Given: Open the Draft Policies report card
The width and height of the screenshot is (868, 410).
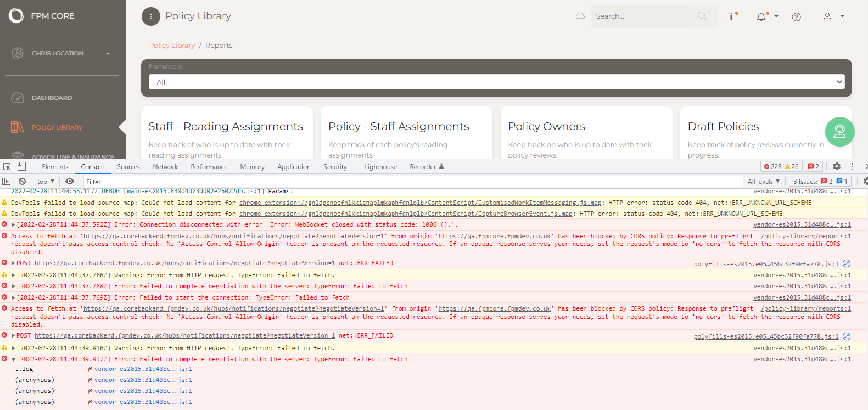Looking at the screenshot, I should pyautogui.click(x=766, y=133).
